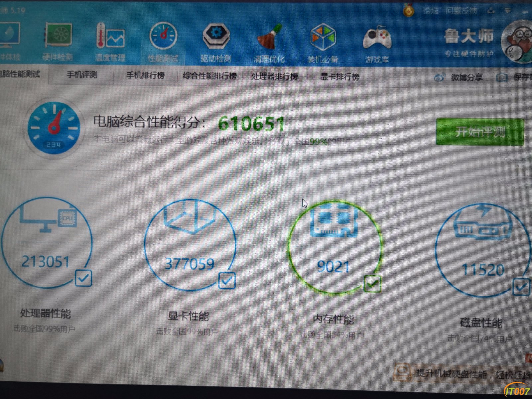Viewport: 532px width, 399px height.
Task: Switch to the 手机排行榜 tab
Action: coord(146,75)
